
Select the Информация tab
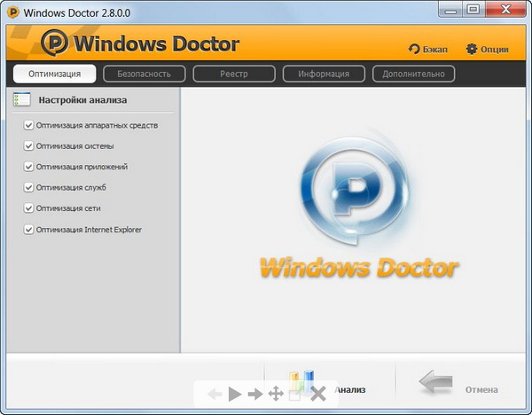click(323, 74)
